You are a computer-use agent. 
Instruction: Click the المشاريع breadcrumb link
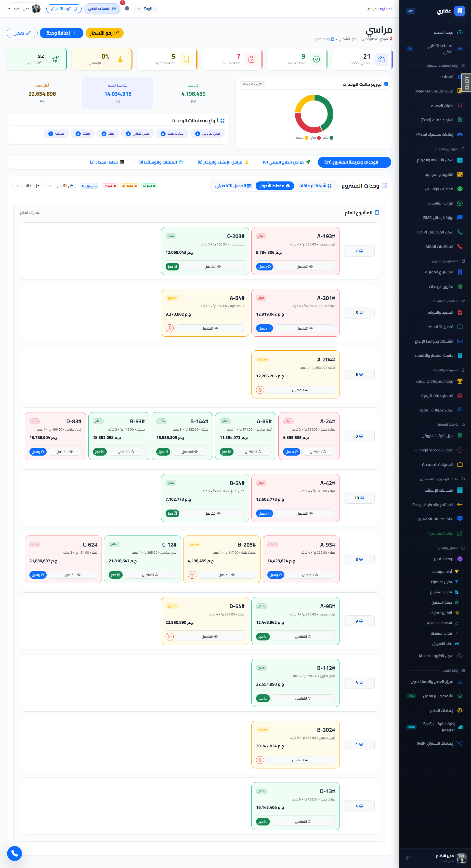[x=386, y=9]
